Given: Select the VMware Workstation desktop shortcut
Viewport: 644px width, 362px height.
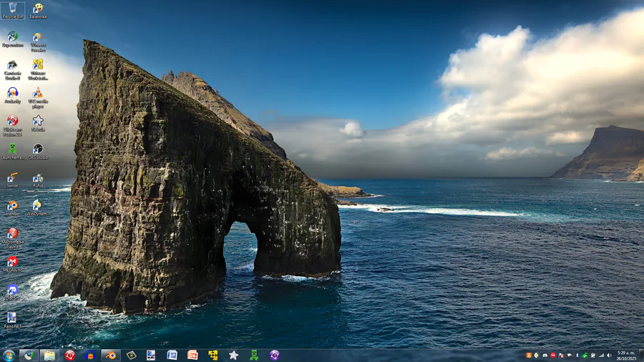Looking at the screenshot, I should point(38,70).
